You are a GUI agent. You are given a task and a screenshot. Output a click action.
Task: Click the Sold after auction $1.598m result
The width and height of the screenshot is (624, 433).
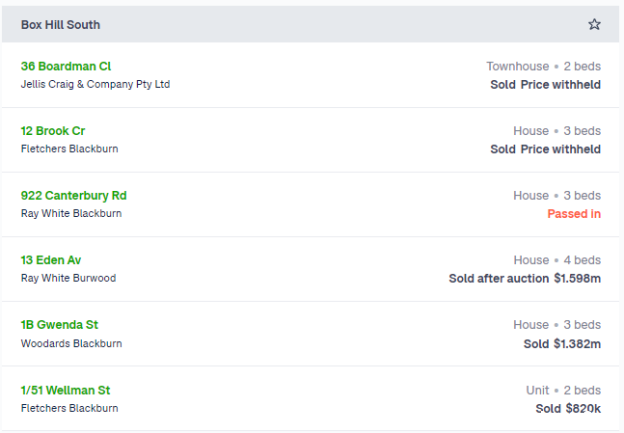[x=525, y=278]
